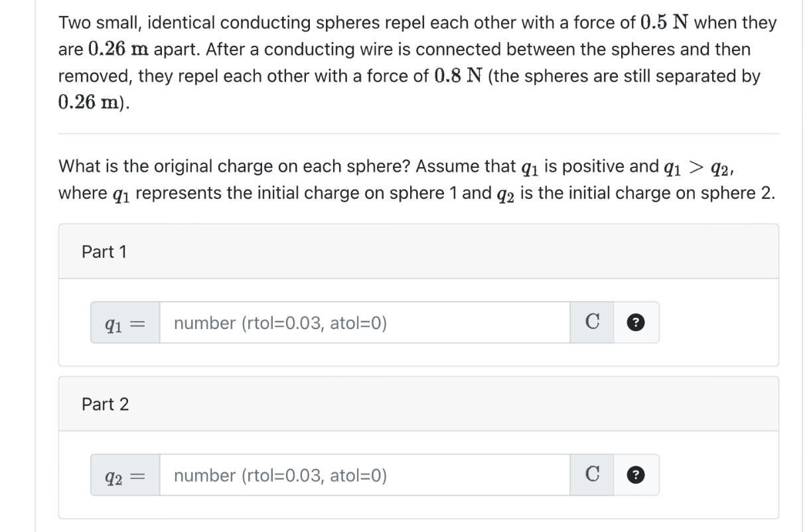This screenshot has height=532, width=811.
Task: Click the "q1 =" label in Part 1
Action: point(125,323)
